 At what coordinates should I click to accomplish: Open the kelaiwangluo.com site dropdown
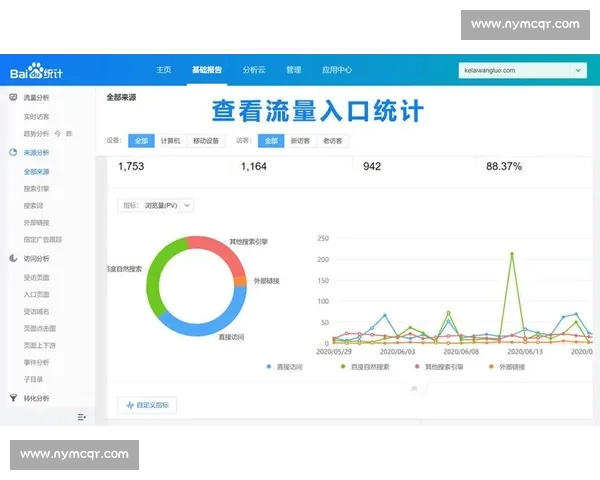pyautogui.click(x=523, y=70)
